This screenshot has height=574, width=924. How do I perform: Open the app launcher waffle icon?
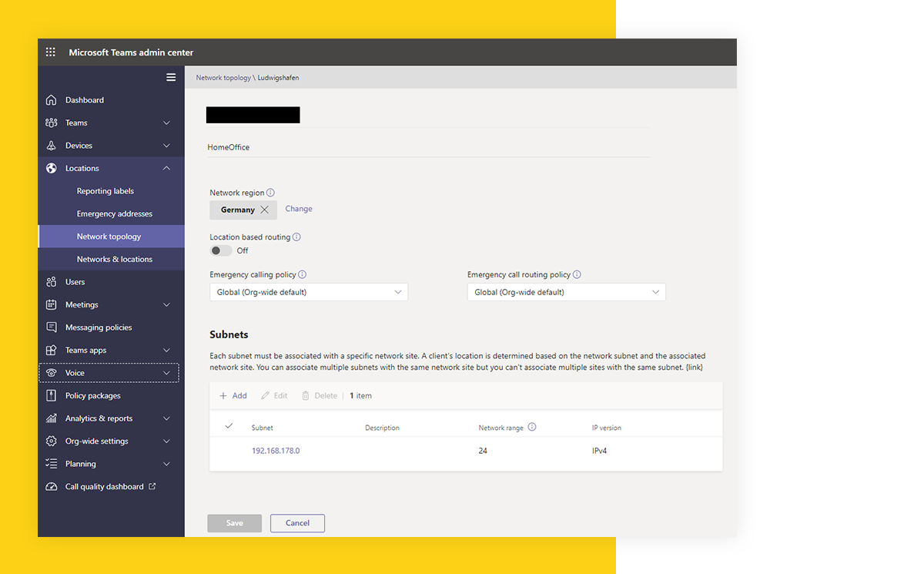(x=51, y=52)
